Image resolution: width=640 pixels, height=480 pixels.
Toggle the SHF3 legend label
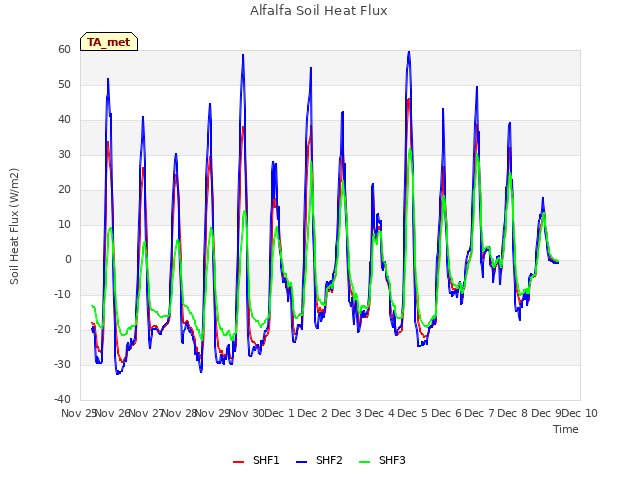392,460
